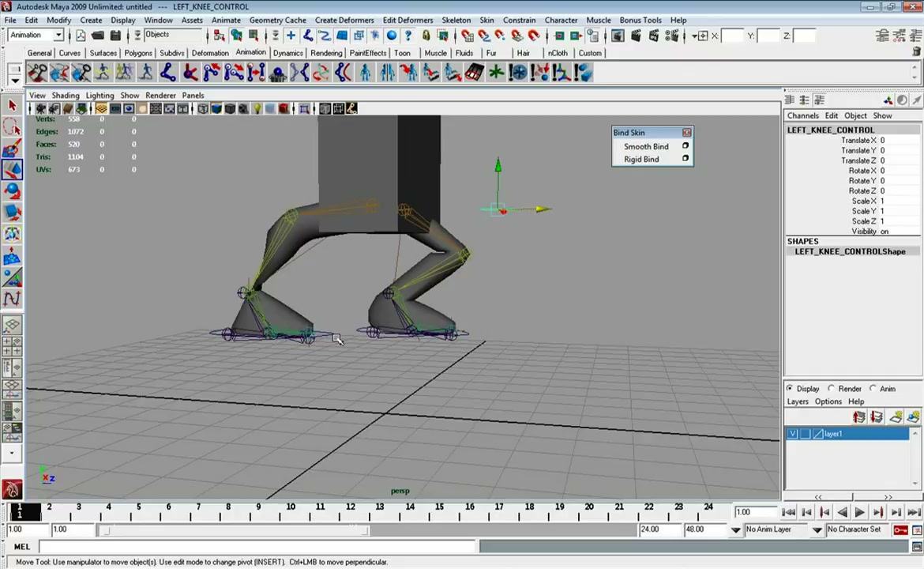
Task: Open the Constrain menu
Action: coord(519,20)
